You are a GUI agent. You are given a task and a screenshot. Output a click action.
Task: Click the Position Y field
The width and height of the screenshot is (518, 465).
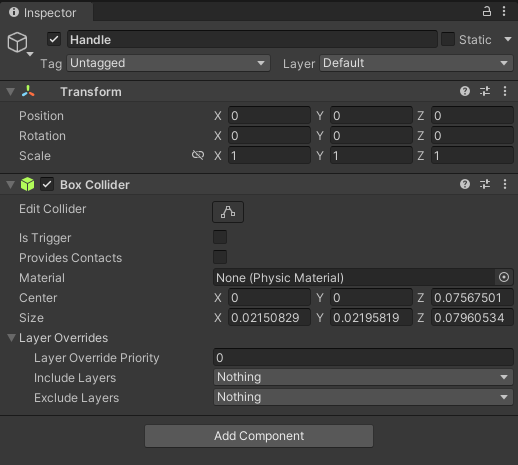371,115
